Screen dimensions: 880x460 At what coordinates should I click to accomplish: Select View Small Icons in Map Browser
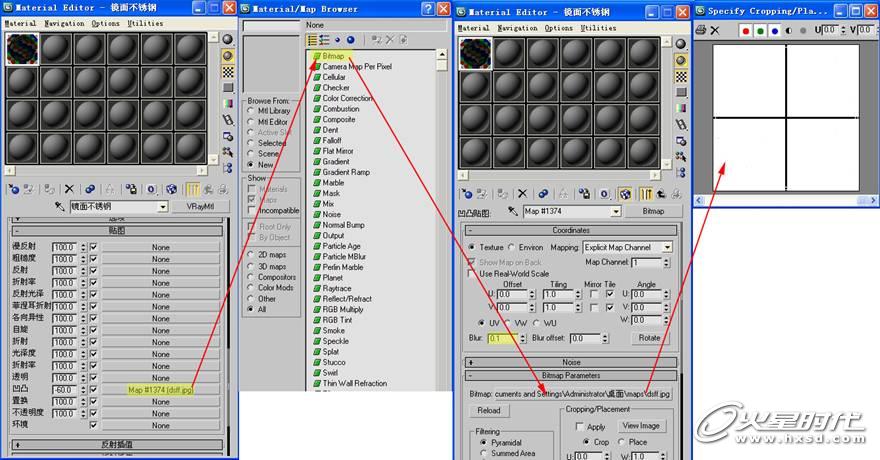(x=337, y=40)
